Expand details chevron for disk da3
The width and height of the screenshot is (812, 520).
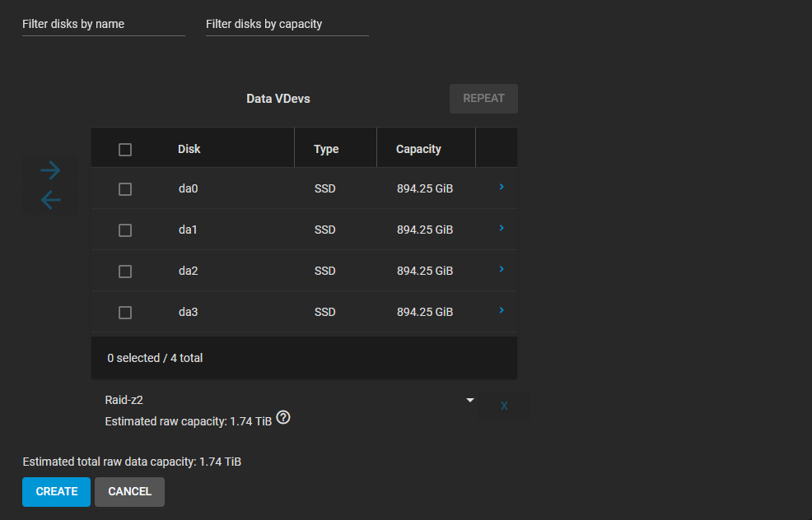point(502,311)
